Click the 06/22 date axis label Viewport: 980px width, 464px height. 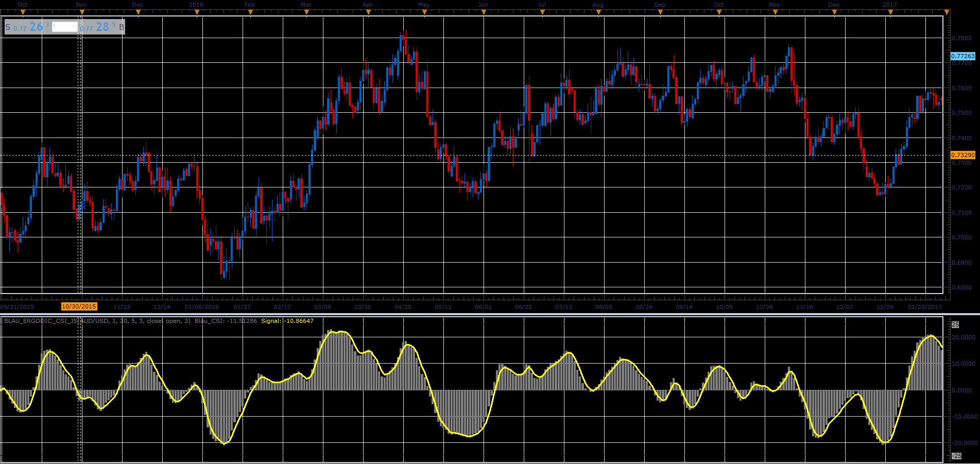523,307
